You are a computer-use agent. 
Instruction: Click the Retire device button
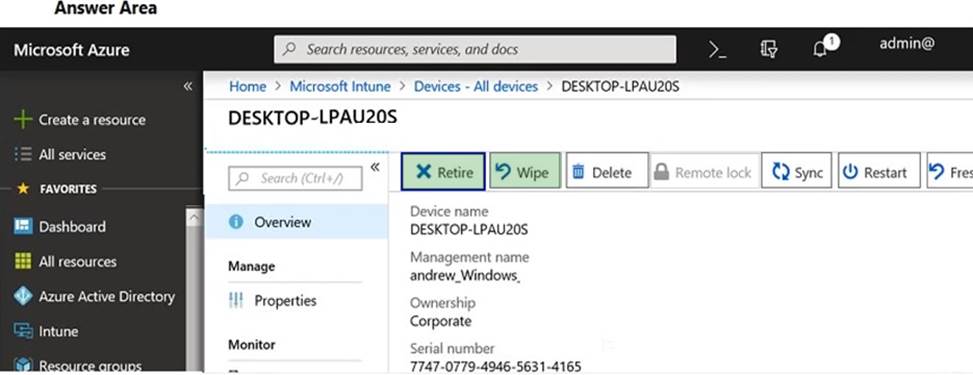[x=443, y=172]
